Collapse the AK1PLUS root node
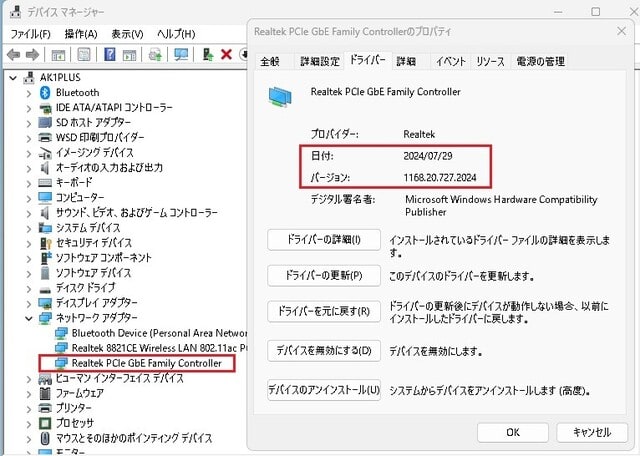Image resolution: width=640 pixels, height=456 pixels. point(13,78)
